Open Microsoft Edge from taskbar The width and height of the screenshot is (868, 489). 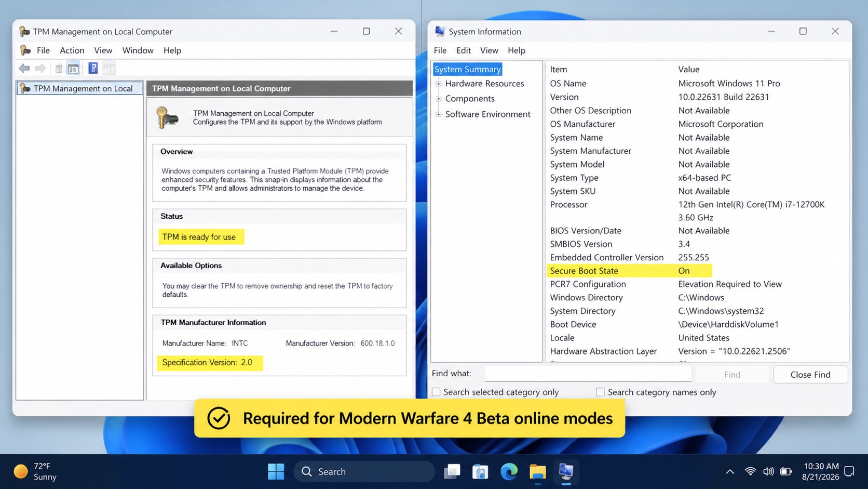point(509,471)
